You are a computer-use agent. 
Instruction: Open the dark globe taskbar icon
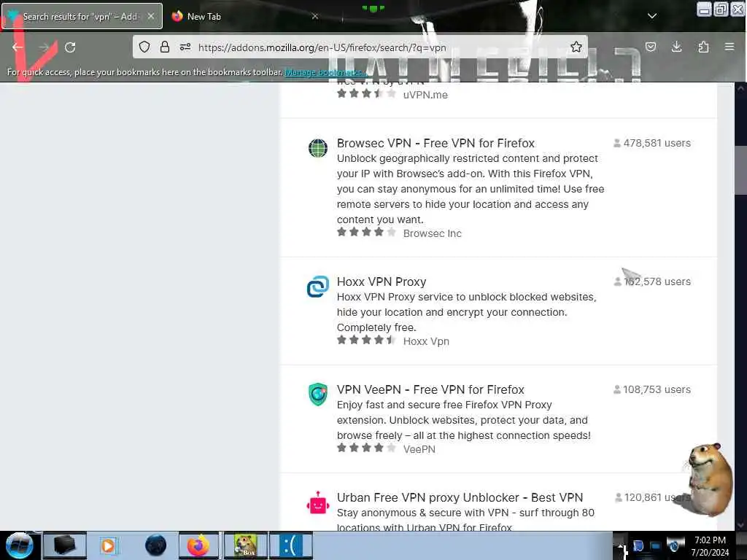(x=156, y=545)
